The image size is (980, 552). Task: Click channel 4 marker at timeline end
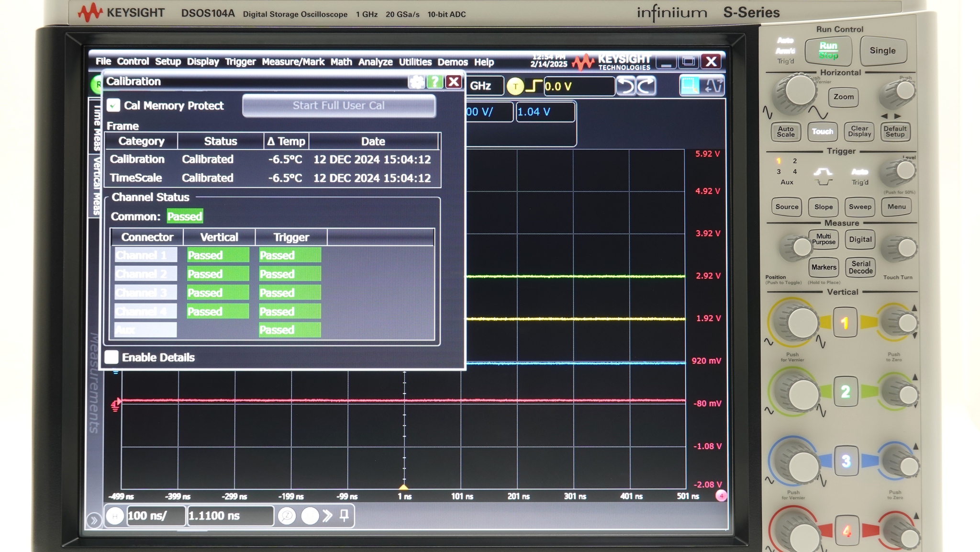tap(721, 496)
